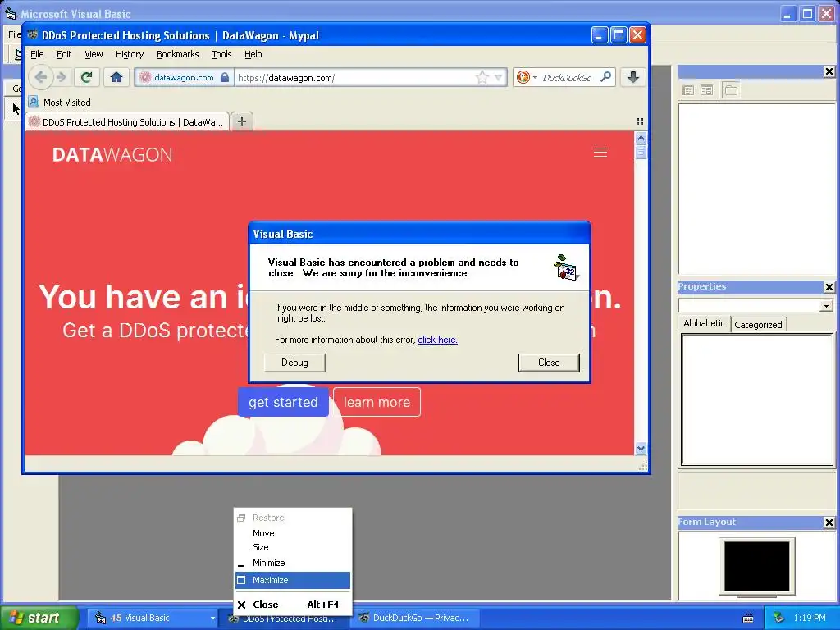Click the forward navigation arrow in Mypal
This screenshot has height=630, width=840.
[x=62, y=78]
